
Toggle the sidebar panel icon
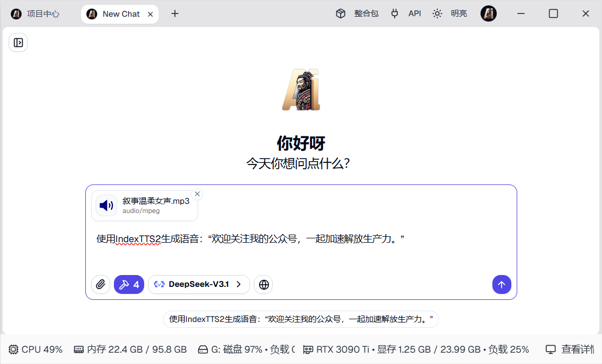coord(18,43)
